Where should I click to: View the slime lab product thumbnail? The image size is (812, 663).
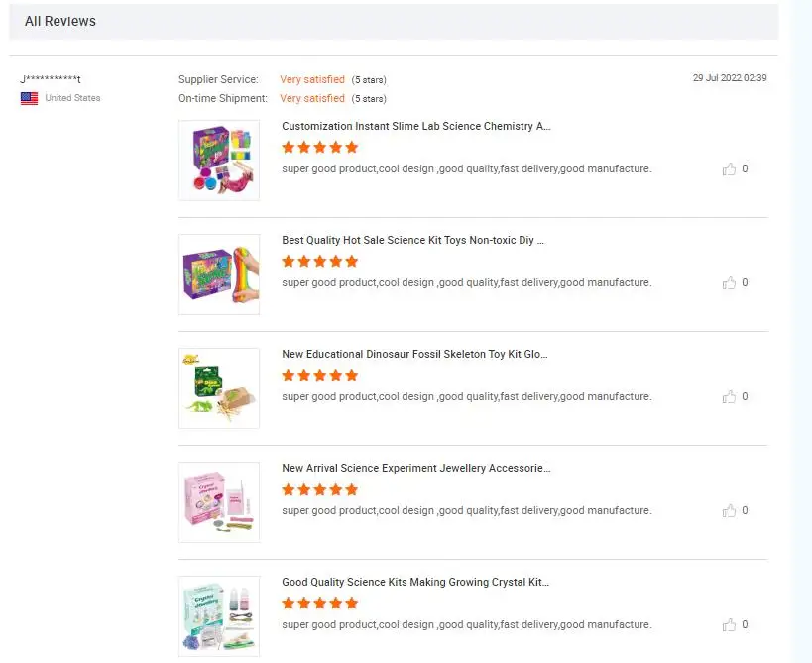pos(219,161)
